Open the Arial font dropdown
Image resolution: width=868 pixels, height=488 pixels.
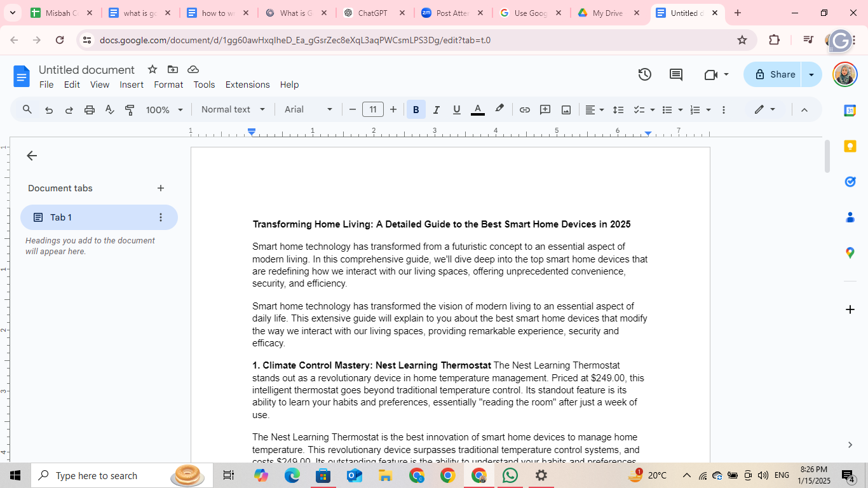[309, 109]
